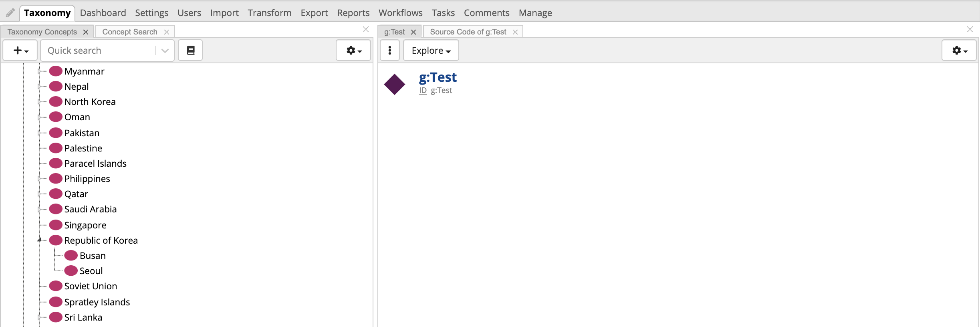The width and height of the screenshot is (980, 327).
Task: Select Seoul in the taxonomy tree
Action: [91, 271]
